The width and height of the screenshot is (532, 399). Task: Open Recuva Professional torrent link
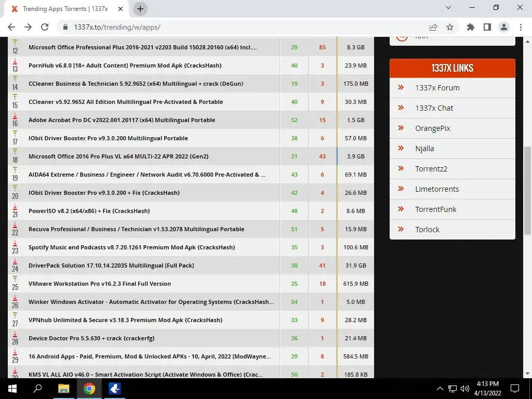[137, 229]
